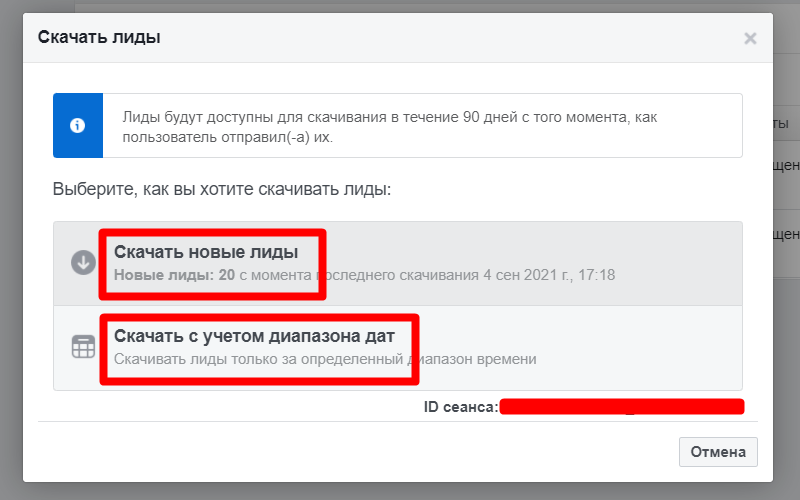Viewport: 800px width, 500px height.
Task: Click the Выберите, как вы хотите скачивать prompt
Action: click(221, 188)
